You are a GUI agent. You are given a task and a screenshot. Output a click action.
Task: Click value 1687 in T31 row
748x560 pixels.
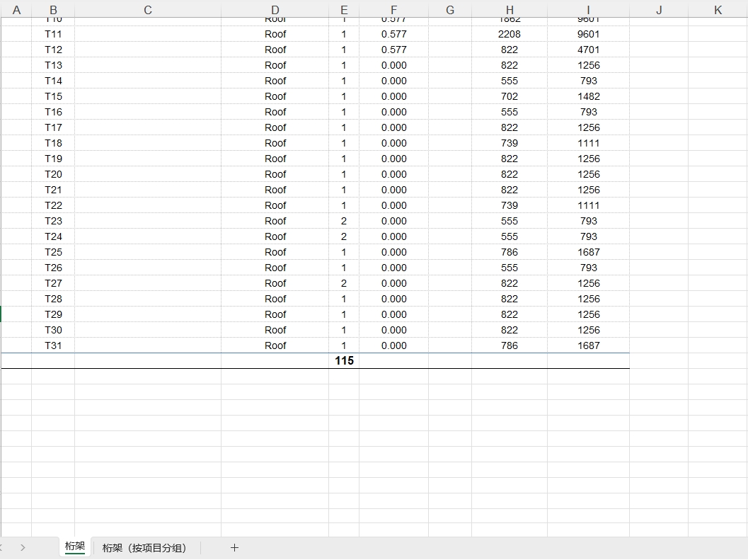(588, 345)
